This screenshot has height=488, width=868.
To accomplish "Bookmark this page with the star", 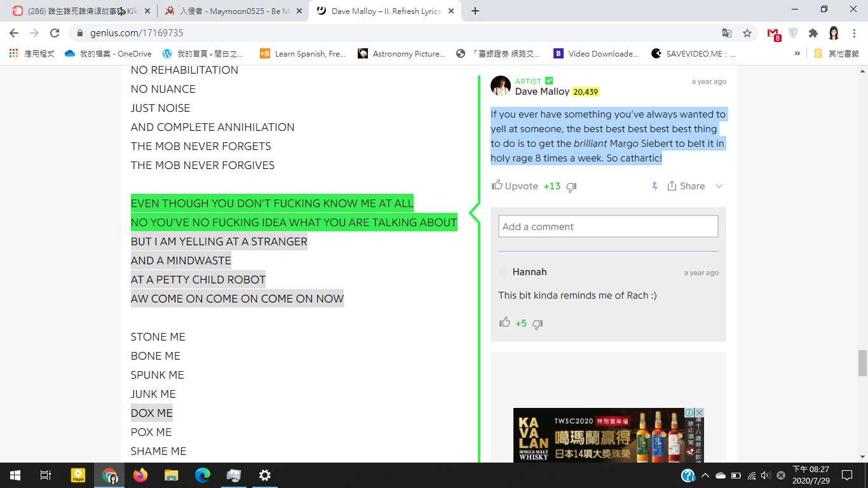I will click(x=747, y=33).
